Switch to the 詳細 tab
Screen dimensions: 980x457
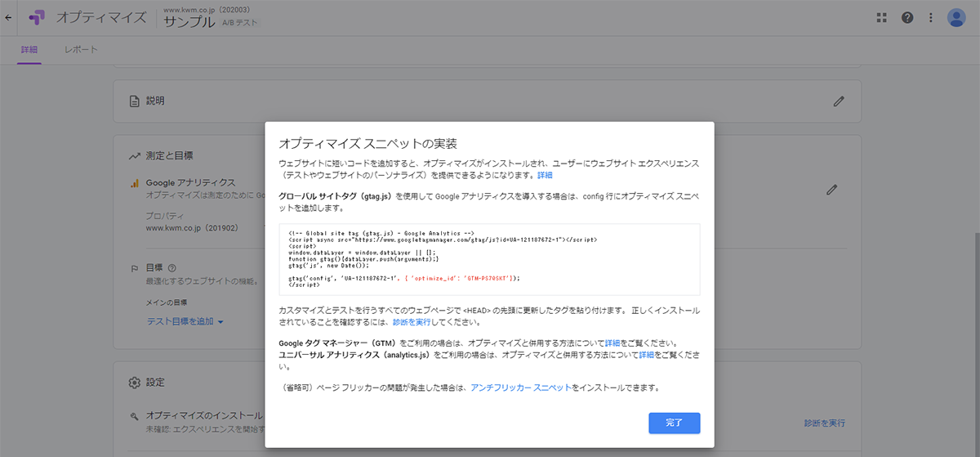29,50
